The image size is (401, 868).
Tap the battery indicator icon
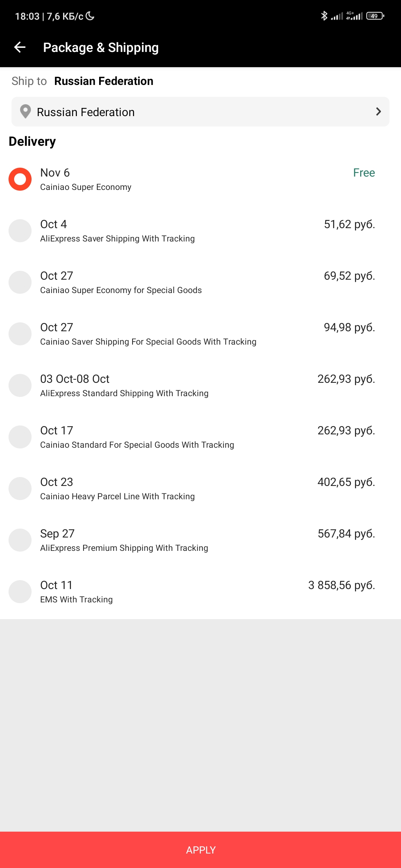375,16
